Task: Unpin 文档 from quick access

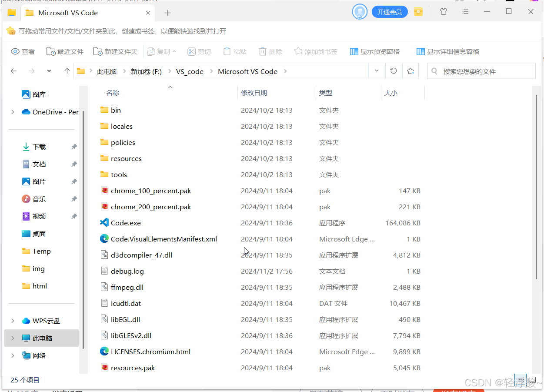Action: point(74,164)
